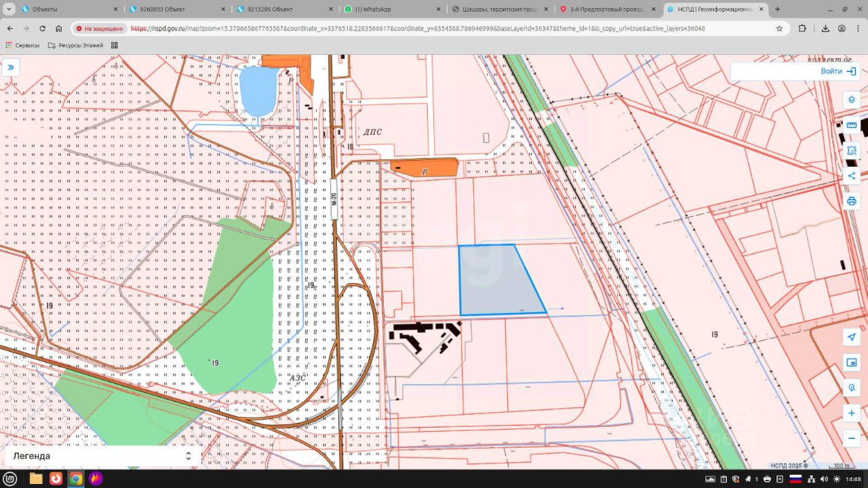Print the map
The height and width of the screenshot is (488, 868).
852,201
